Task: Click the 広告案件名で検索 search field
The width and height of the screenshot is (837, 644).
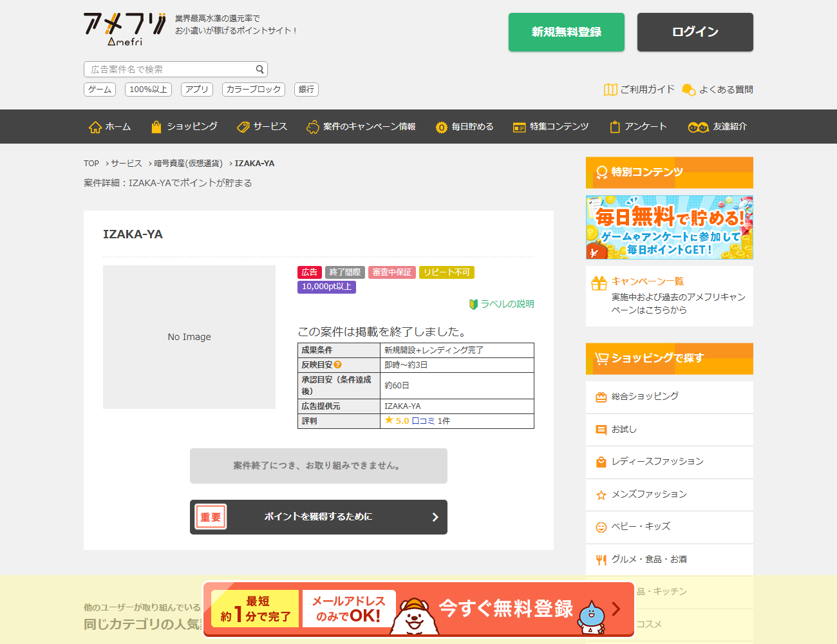Action: point(176,70)
